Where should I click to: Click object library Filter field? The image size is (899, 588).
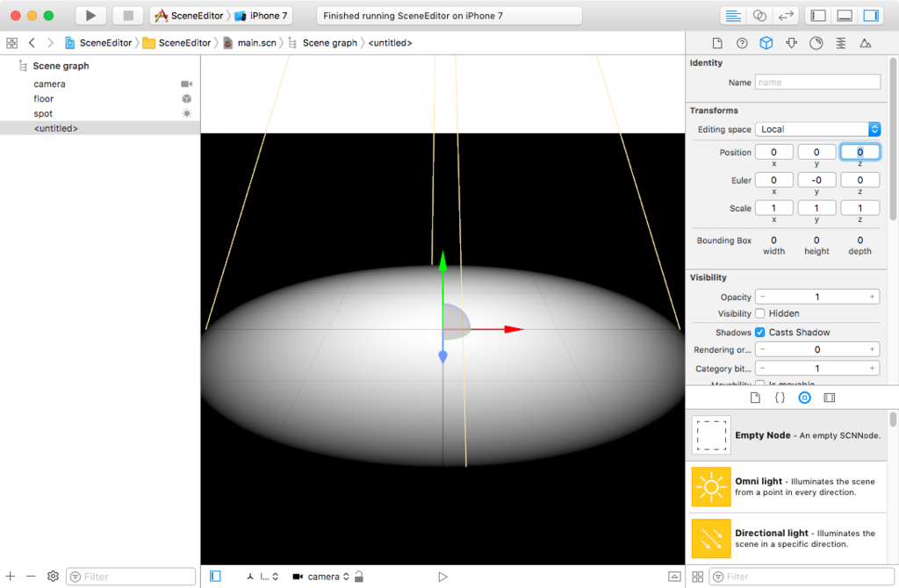tap(802, 577)
